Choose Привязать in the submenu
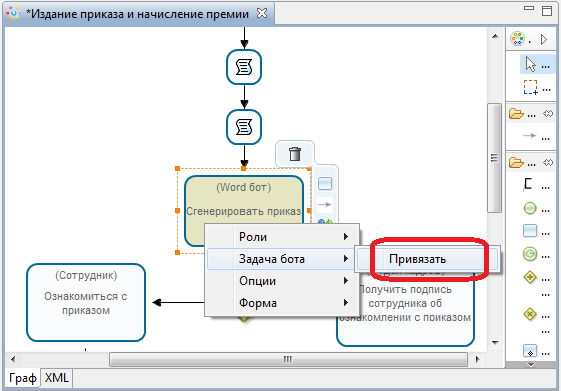This screenshot has width=561, height=391. (x=428, y=259)
